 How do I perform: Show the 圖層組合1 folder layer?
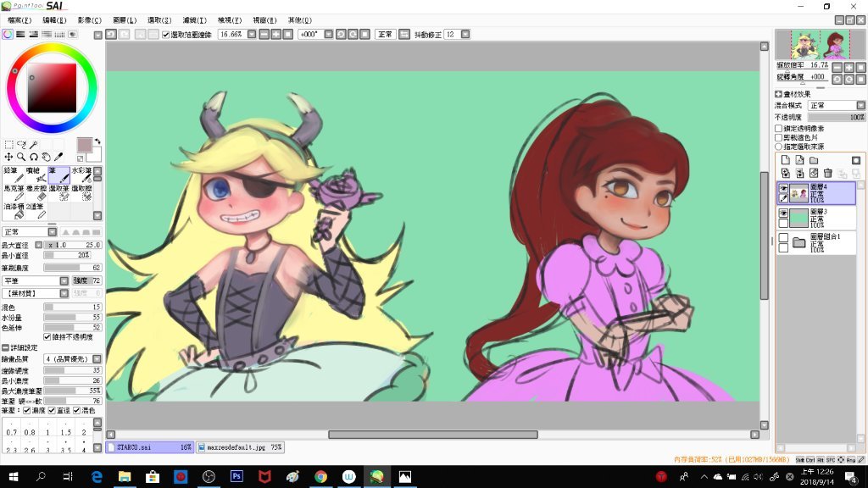click(783, 238)
